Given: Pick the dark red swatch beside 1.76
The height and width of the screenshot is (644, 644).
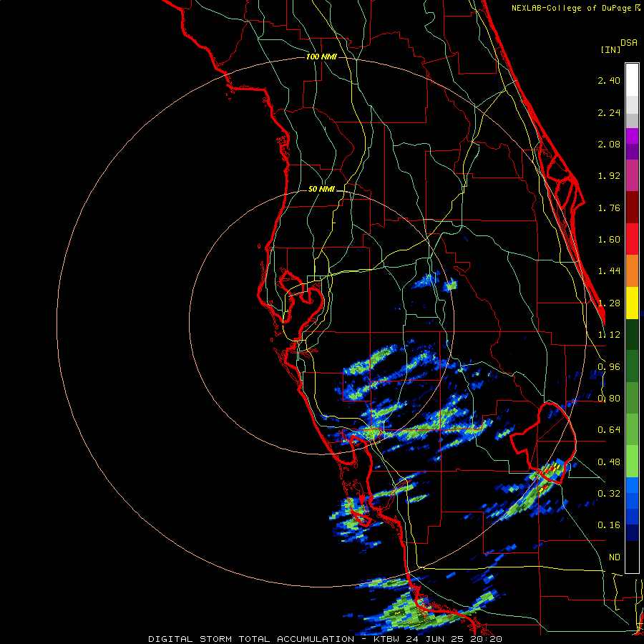Looking at the screenshot, I should pyautogui.click(x=632, y=208).
